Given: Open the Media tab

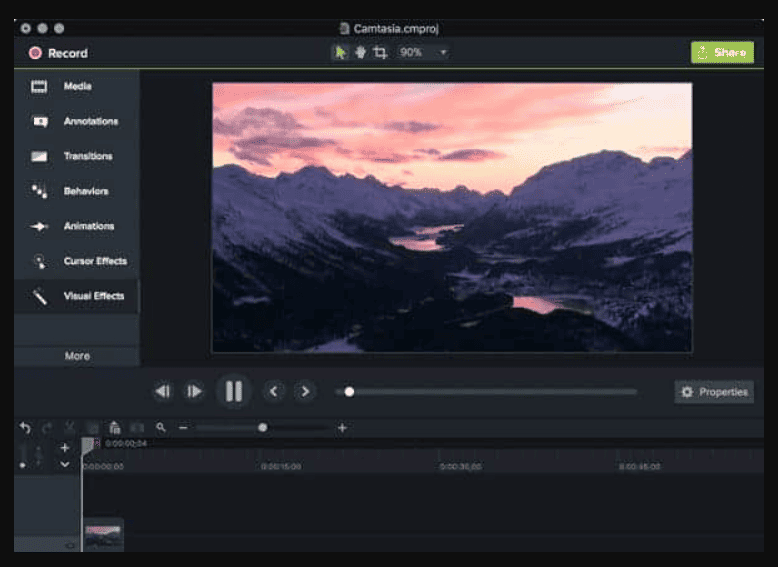Looking at the screenshot, I should pyautogui.click(x=76, y=86).
